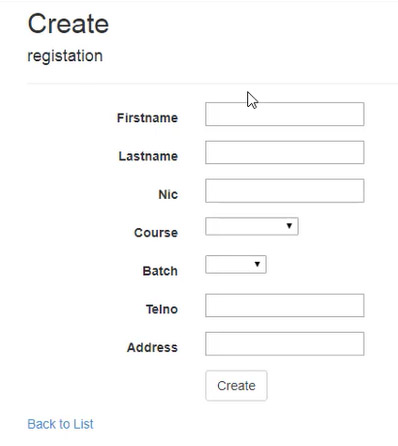The width and height of the screenshot is (398, 446).
Task: Submit the form with Create button
Action: 236,386
